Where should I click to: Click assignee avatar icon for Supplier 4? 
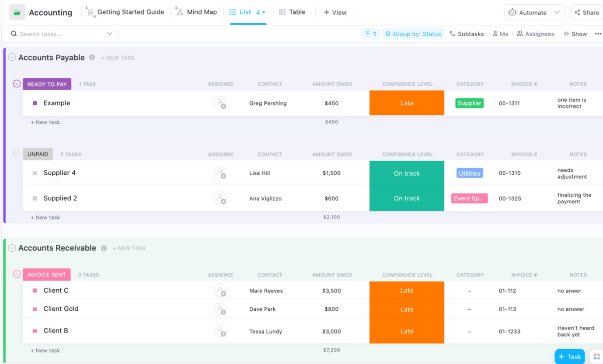[x=220, y=173]
